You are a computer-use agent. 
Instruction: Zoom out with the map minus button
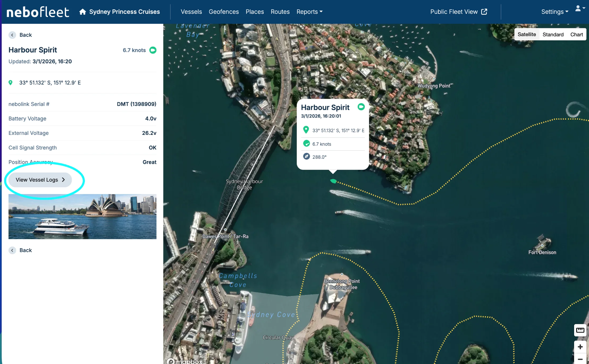(580, 359)
